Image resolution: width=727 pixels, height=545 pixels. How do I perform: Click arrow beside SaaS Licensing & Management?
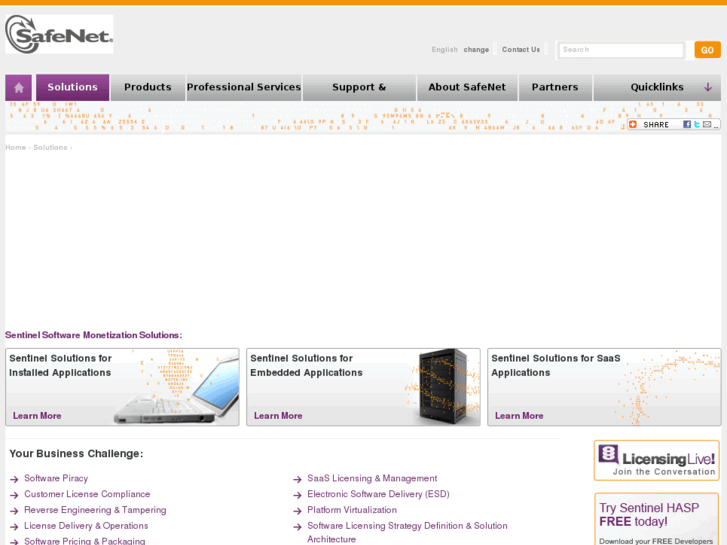coord(297,479)
